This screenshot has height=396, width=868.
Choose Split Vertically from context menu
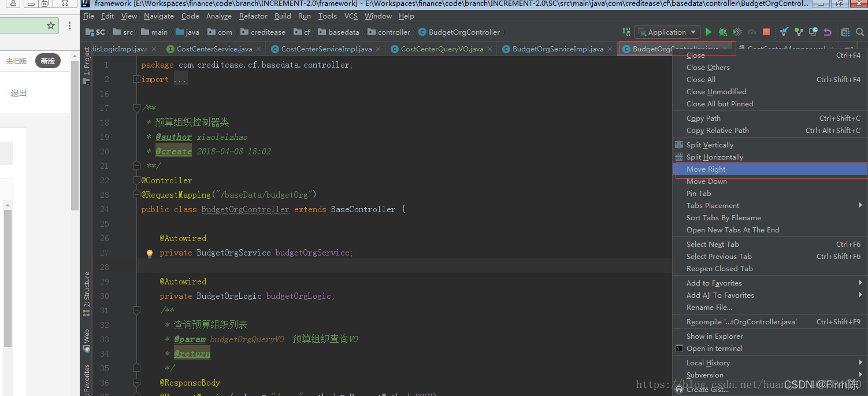point(770,145)
